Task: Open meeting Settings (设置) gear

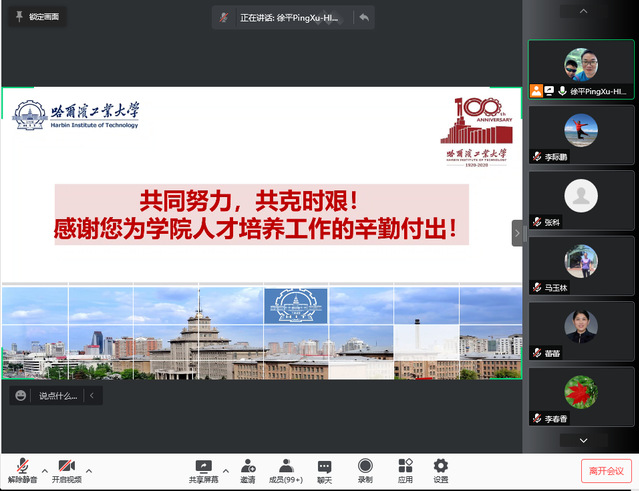Action: (x=441, y=468)
